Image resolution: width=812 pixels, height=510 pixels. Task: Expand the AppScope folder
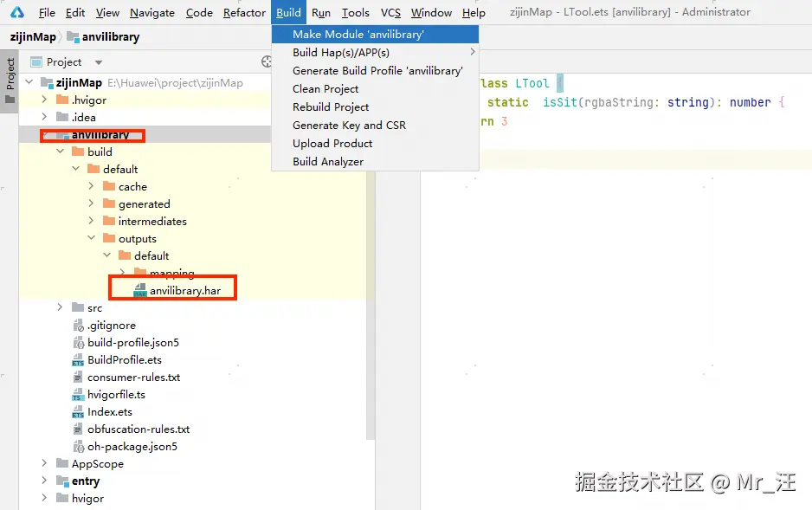coord(44,463)
